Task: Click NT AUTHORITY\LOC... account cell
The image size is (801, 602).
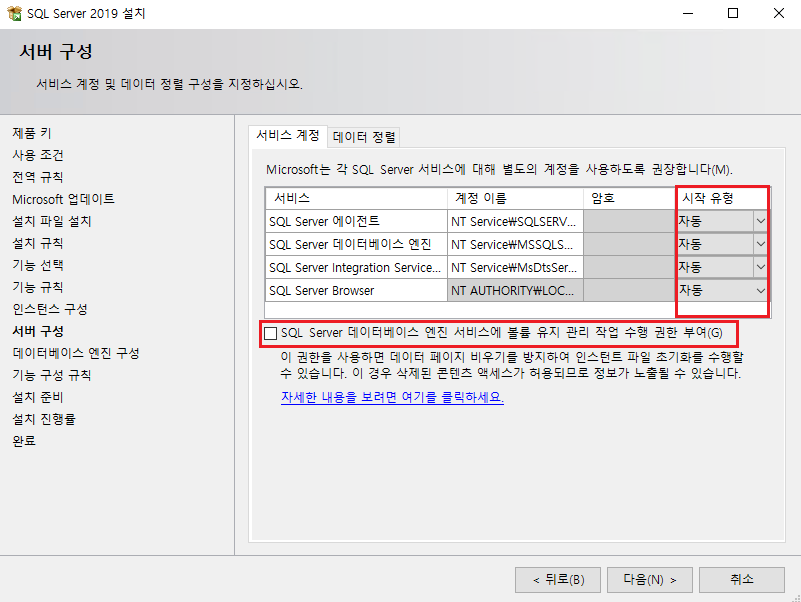Action: 515,290
